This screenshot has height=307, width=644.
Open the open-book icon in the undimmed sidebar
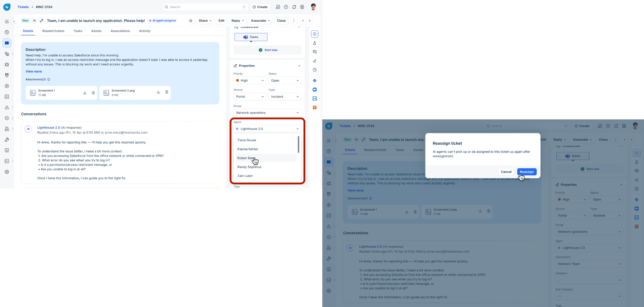click(x=7, y=150)
